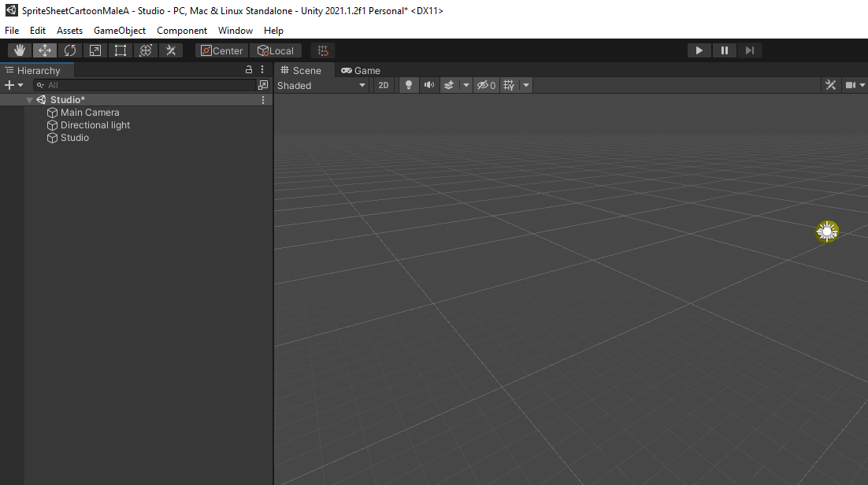Focus the Hierarchy search field

[144, 85]
